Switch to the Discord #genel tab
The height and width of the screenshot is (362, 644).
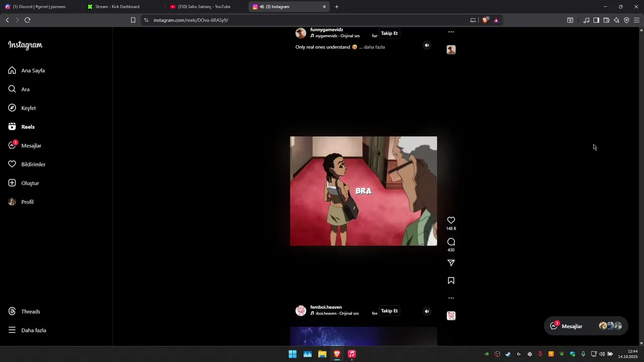point(40,7)
